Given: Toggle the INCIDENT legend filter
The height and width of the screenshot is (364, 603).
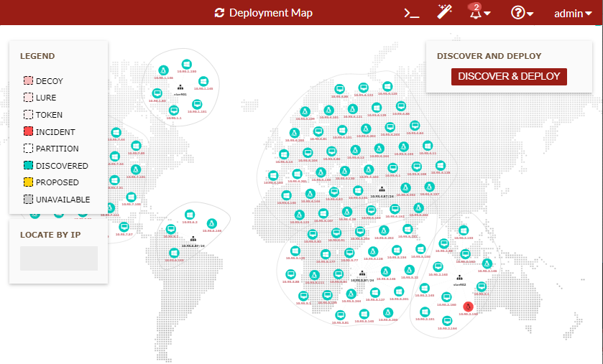Looking at the screenshot, I should (x=29, y=132).
